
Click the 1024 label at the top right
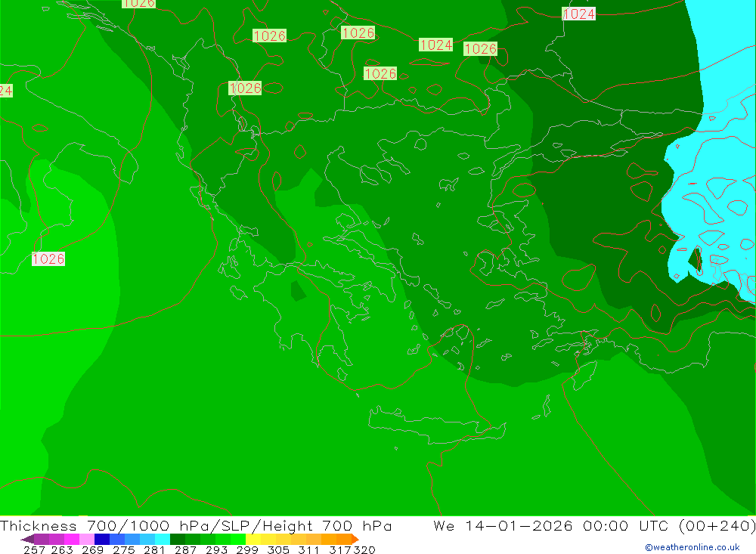[579, 14]
